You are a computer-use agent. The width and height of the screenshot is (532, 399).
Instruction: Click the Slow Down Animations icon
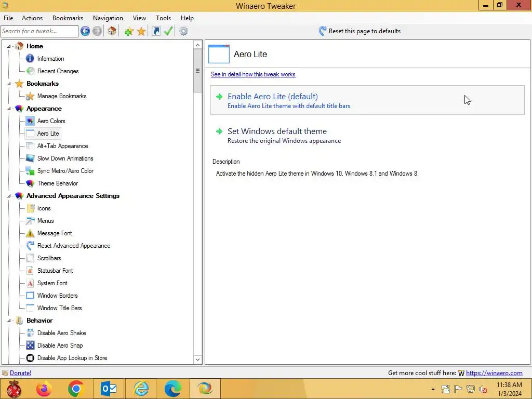[x=30, y=158]
